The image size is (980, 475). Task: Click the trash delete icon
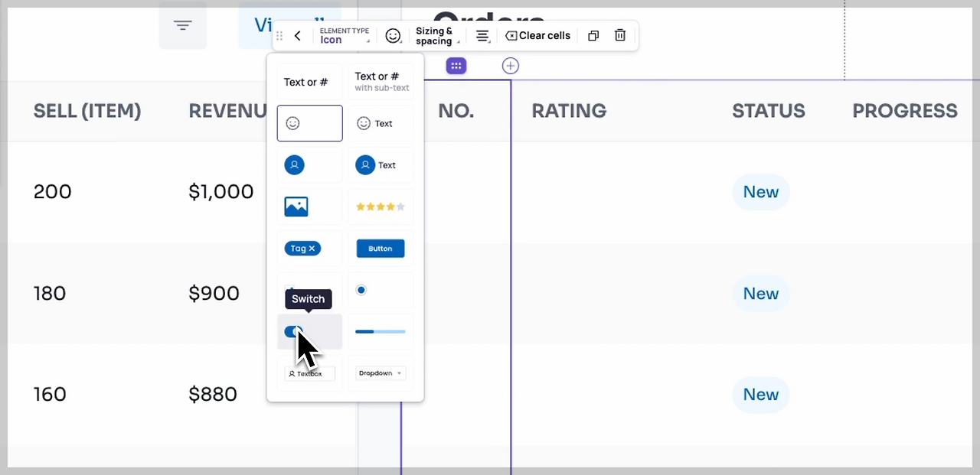(620, 36)
